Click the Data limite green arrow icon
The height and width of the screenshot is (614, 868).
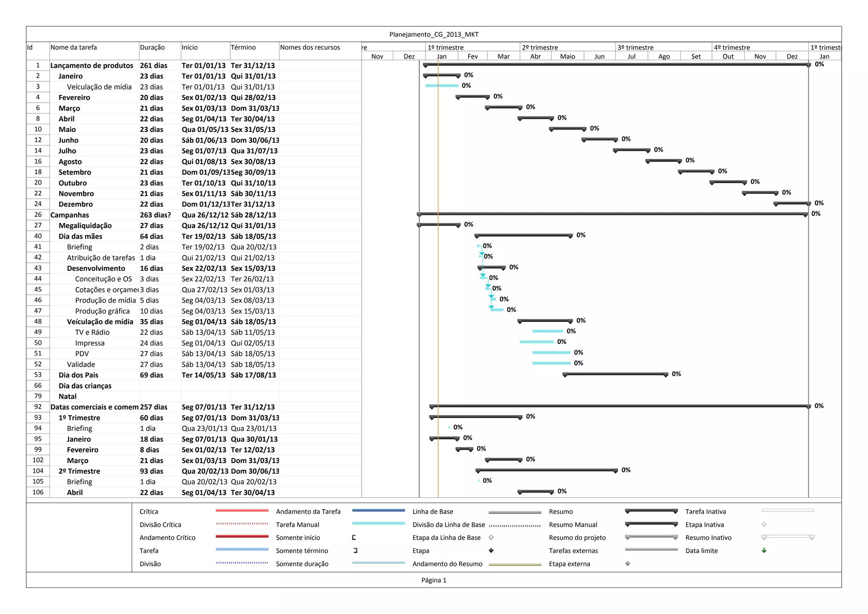pyautogui.click(x=764, y=550)
